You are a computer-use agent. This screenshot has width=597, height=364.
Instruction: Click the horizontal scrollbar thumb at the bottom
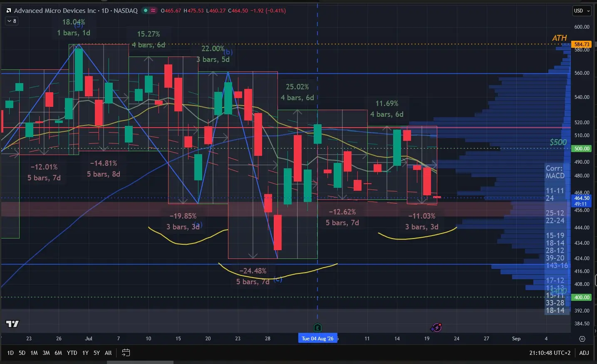[x=140, y=362]
